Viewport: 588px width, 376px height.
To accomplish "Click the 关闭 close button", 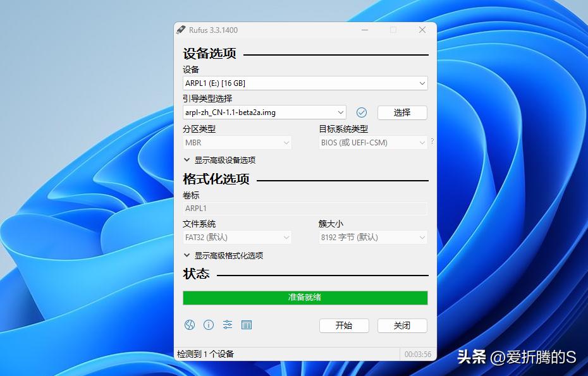I will coord(402,325).
